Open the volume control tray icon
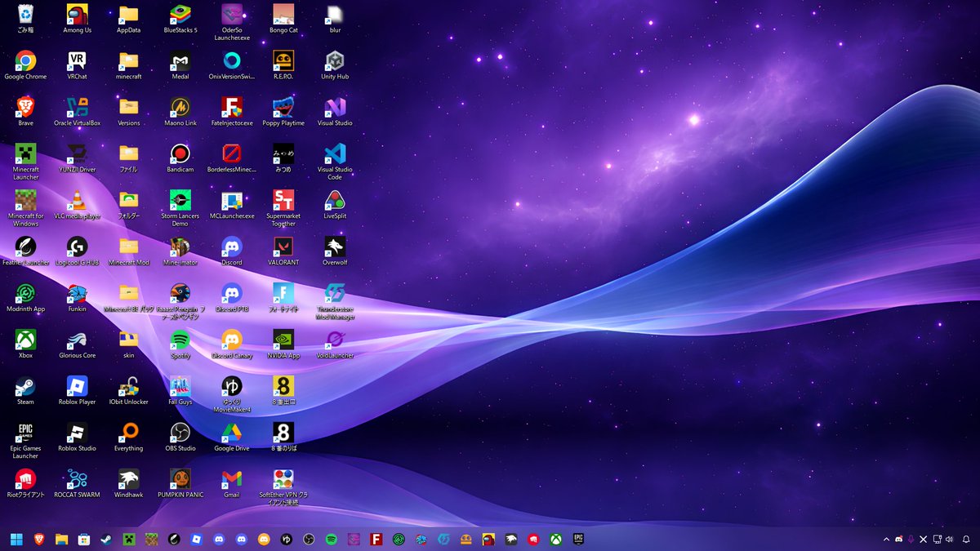This screenshot has height=551, width=980. pyautogui.click(x=949, y=539)
